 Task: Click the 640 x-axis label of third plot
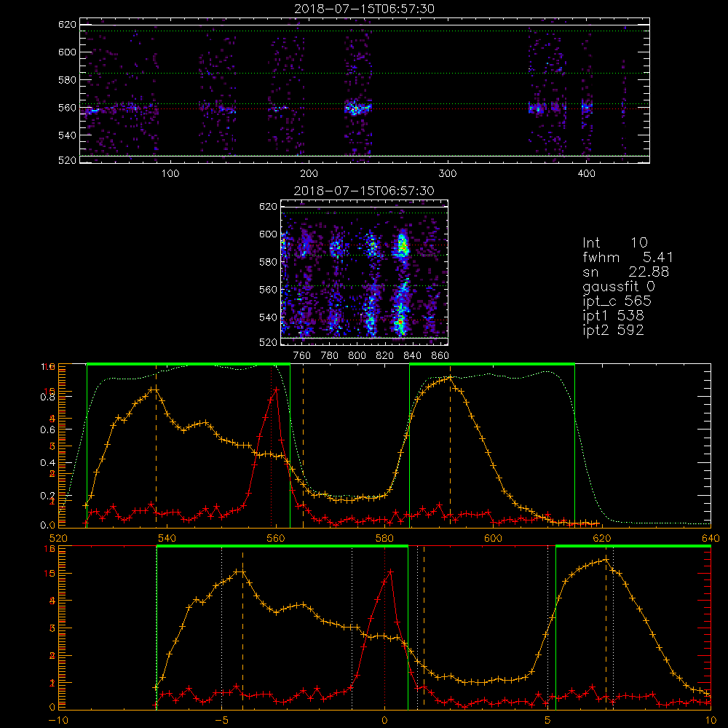point(711,538)
